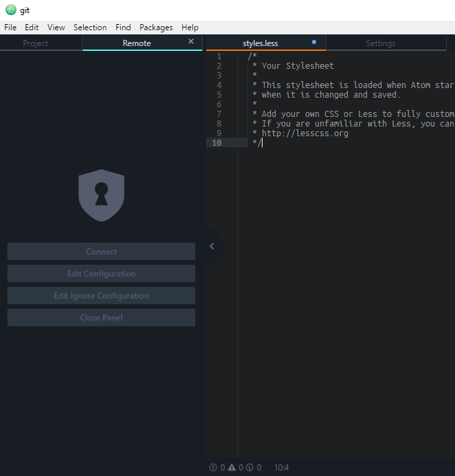
Task: Collapse the side panel with chevron arrow
Action: (212, 246)
